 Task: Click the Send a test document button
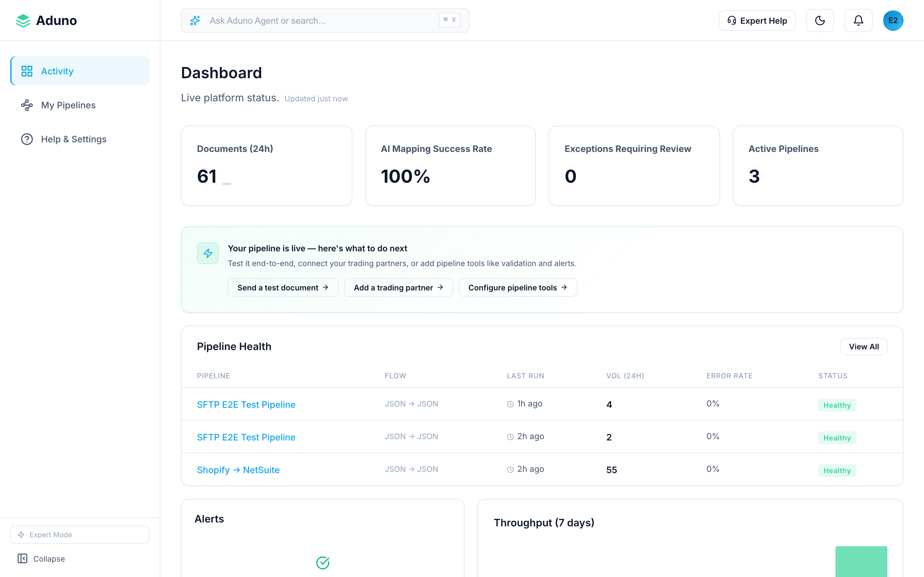[283, 287]
